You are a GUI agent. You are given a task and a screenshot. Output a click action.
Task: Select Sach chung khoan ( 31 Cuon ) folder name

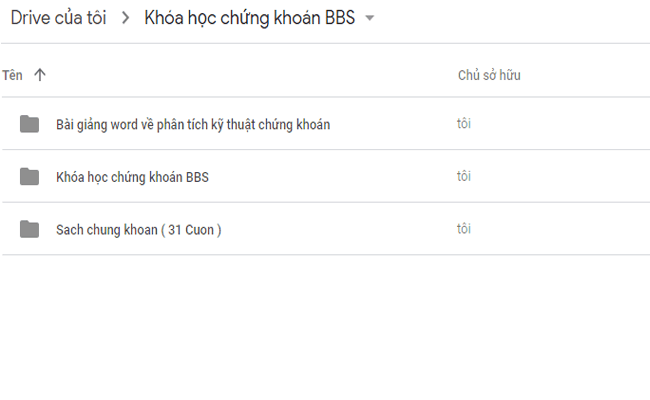(138, 230)
